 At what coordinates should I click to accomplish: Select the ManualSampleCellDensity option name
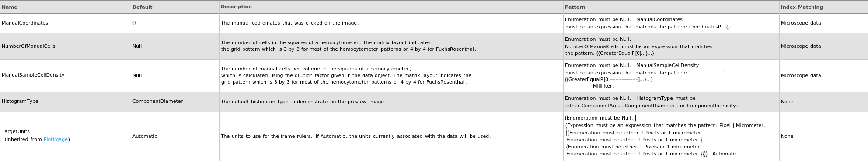(x=33, y=75)
